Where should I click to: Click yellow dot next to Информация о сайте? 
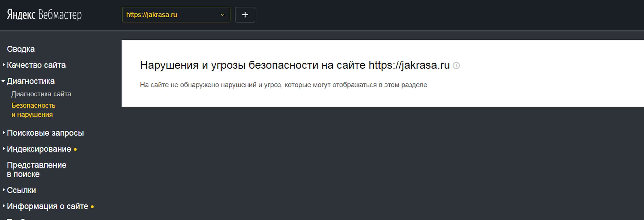[92, 207]
